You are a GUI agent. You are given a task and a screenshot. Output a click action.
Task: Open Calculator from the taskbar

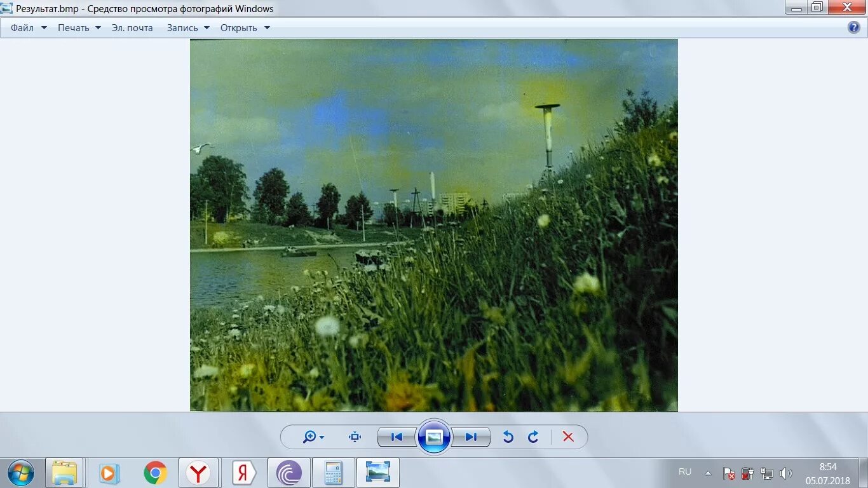(334, 473)
